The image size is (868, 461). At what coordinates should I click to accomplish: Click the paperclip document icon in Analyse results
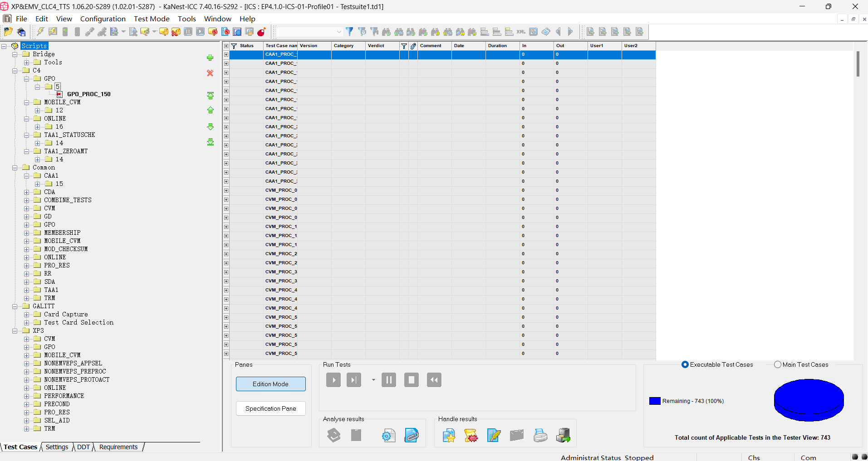[411, 436]
